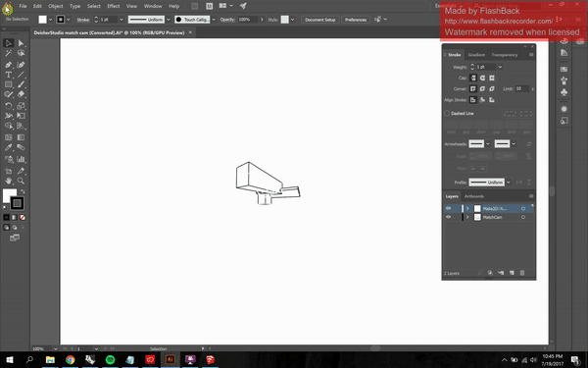Click the control bar fill swatch

tap(42, 20)
